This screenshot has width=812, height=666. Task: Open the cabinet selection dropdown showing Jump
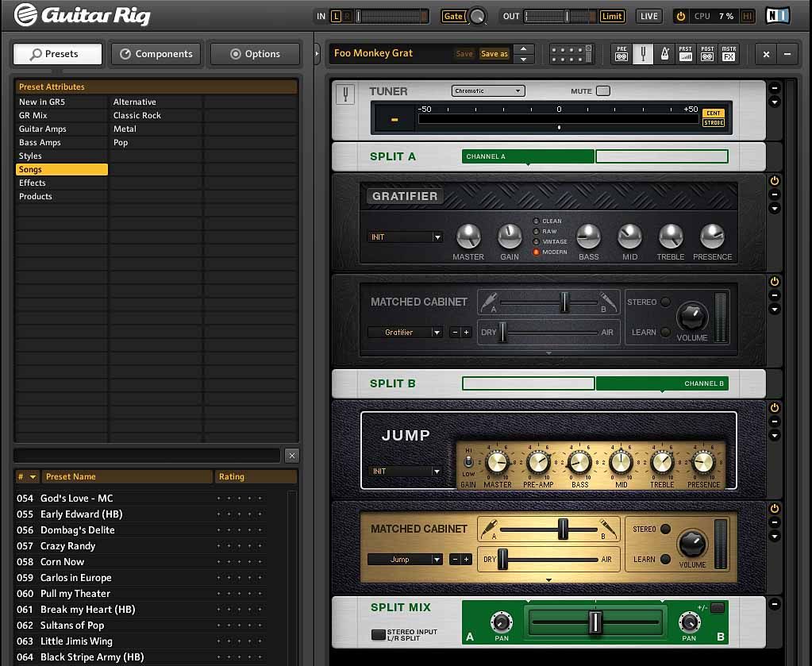[x=404, y=559]
